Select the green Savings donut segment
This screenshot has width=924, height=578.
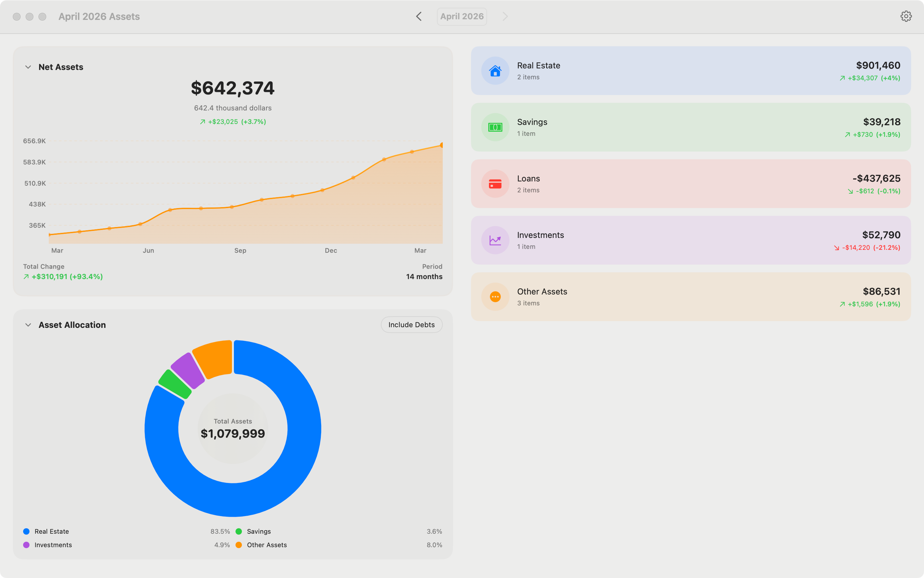pos(175,384)
